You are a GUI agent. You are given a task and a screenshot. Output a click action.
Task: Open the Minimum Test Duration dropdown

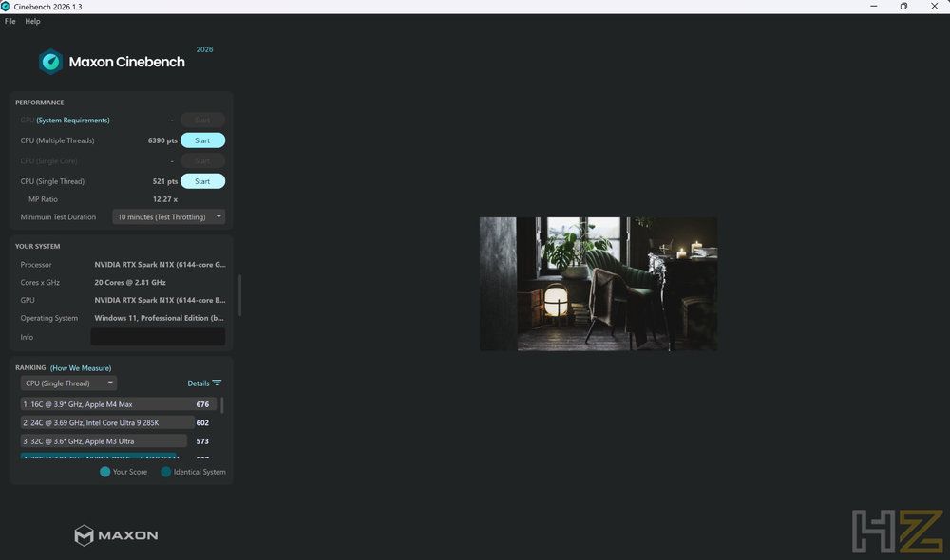coord(169,216)
